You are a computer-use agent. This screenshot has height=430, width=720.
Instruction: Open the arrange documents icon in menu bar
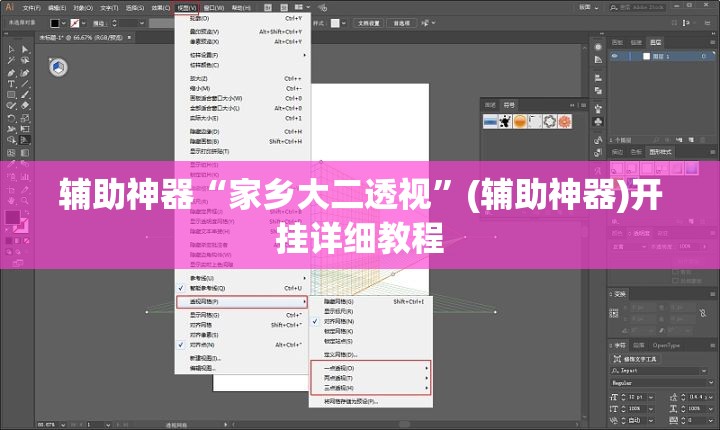point(301,7)
